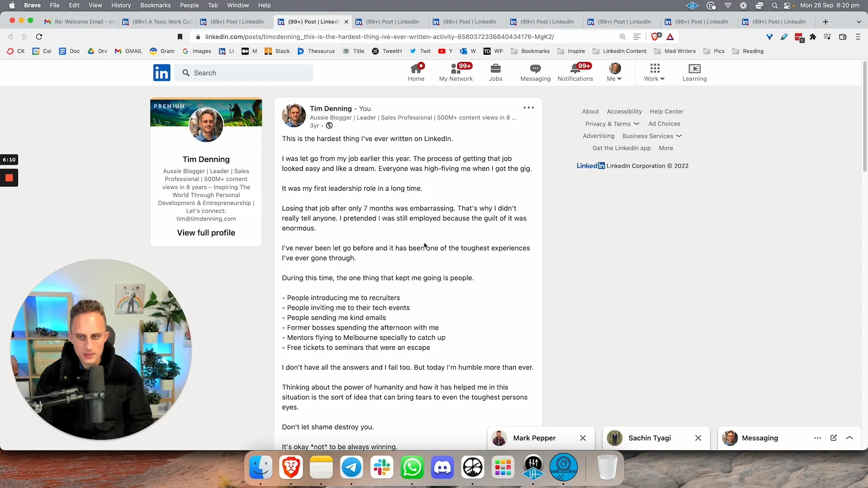
Task: Click the LinkedIn search field
Action: [x=244, y=73]
